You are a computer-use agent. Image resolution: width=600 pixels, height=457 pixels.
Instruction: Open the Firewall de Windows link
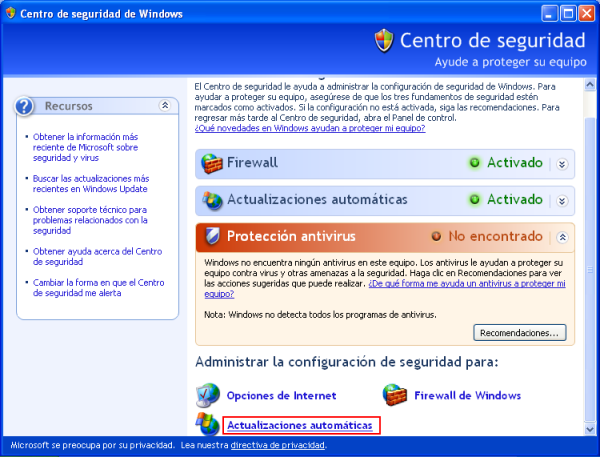click(x=467, y=396)
